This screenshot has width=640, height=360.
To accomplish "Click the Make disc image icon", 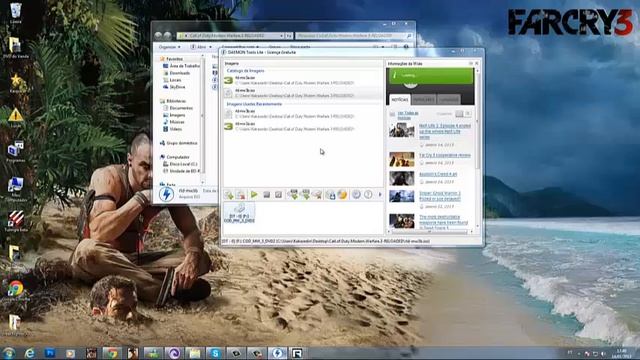I will coord(331,195).
